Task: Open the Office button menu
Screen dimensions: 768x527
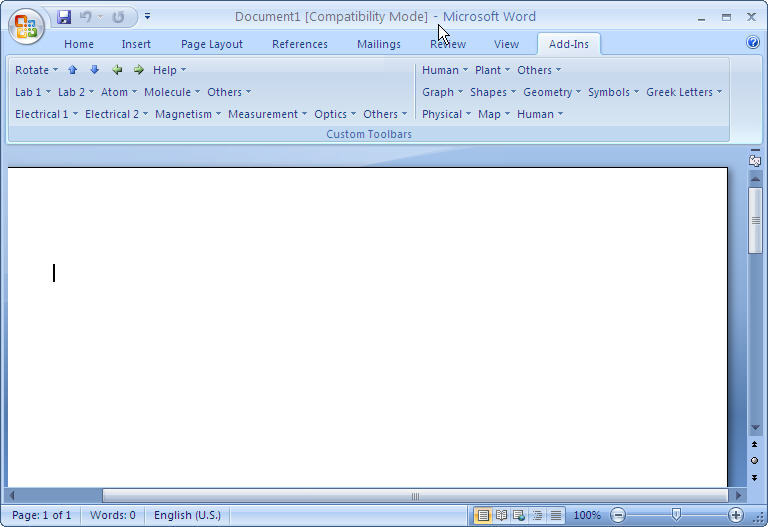Action: tap(26, 26)
